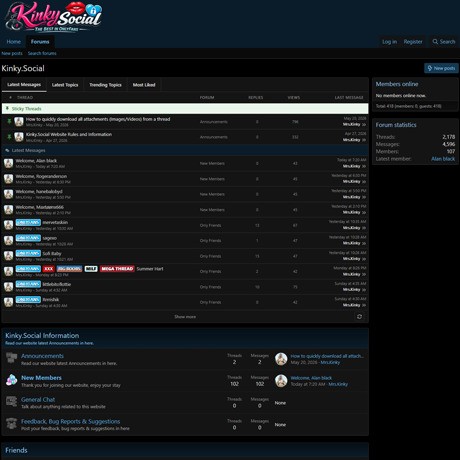Open 'How to quickly download all attachments' thread
Screen dimensions: 460x460
tap(98, 119)
